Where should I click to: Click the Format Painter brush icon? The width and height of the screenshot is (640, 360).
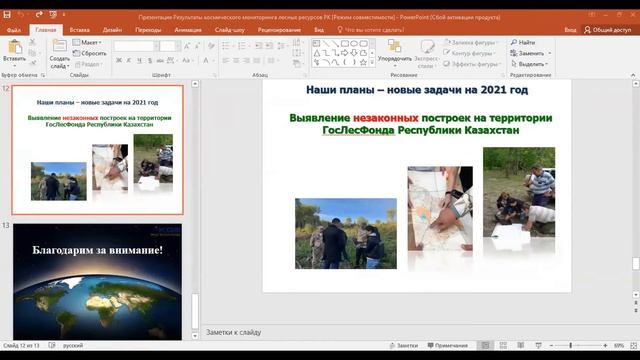pyautogui.click(x=33, y=63)
